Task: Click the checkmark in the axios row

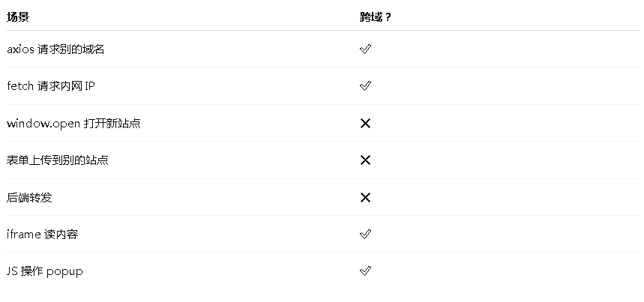Action: point(365,49)
